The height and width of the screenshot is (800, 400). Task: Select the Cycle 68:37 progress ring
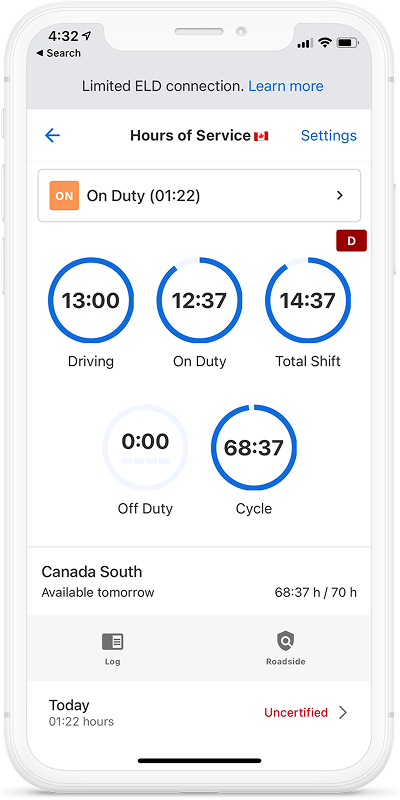254,447
